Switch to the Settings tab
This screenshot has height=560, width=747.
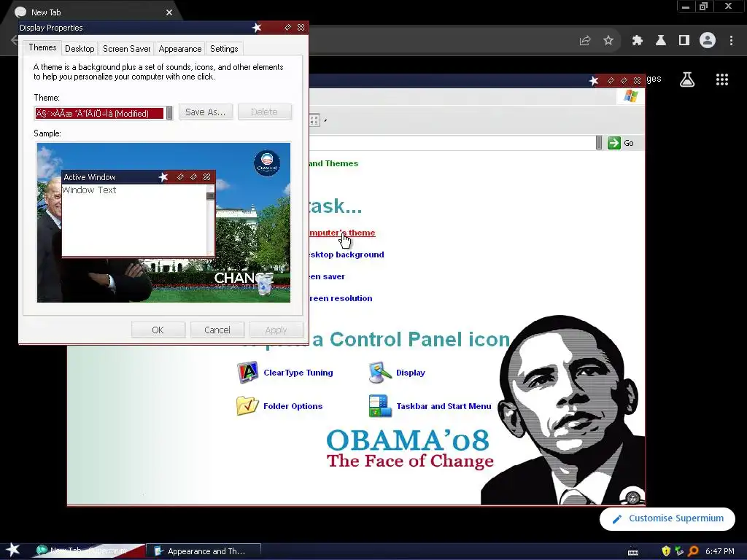(x=224, y=49)
